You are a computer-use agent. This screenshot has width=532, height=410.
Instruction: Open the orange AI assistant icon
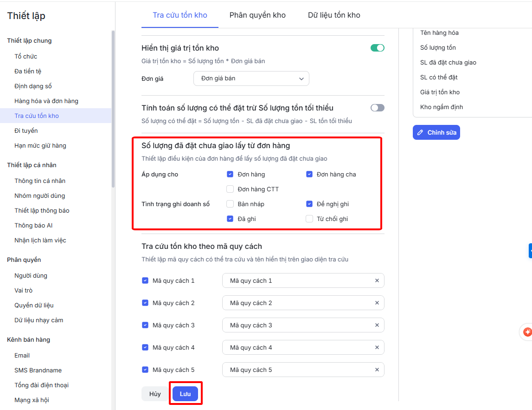(527, 332)
